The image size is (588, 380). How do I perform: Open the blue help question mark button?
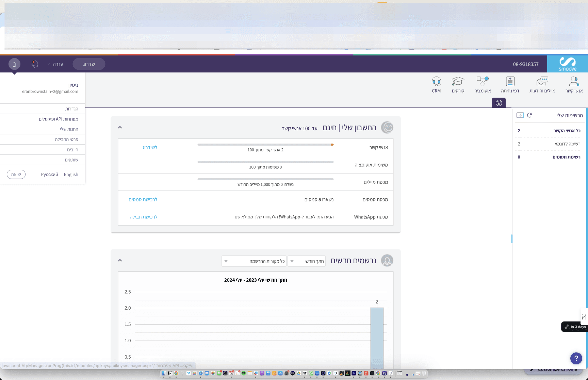(x=576, y=358)
